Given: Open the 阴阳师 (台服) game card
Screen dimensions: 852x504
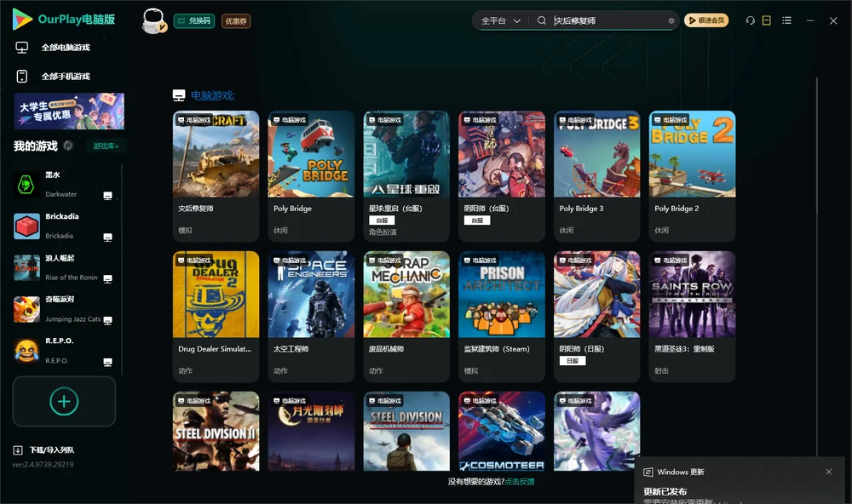Looking at the screenshot, I should tap(502, 176).
